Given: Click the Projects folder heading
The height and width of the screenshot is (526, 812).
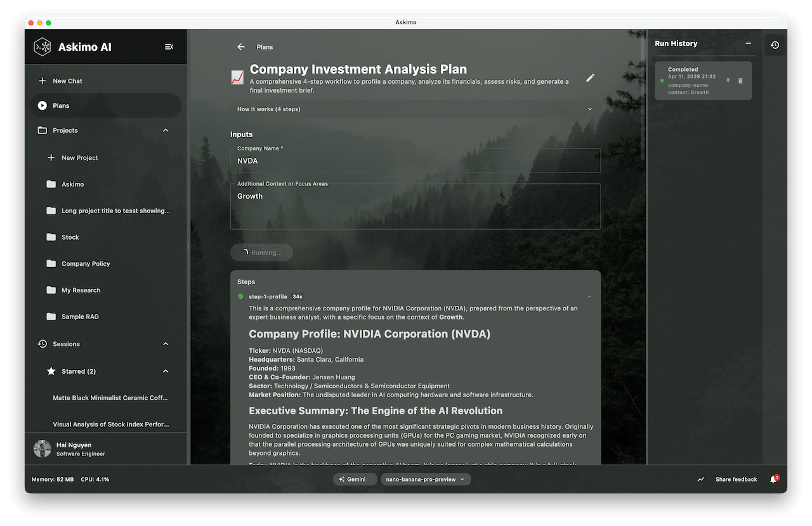Looking at the screenshot, I should tap(65, 131).
